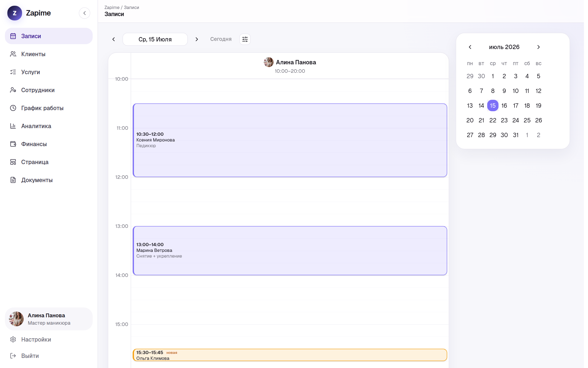Click the Сегодня button

[221, 39]
